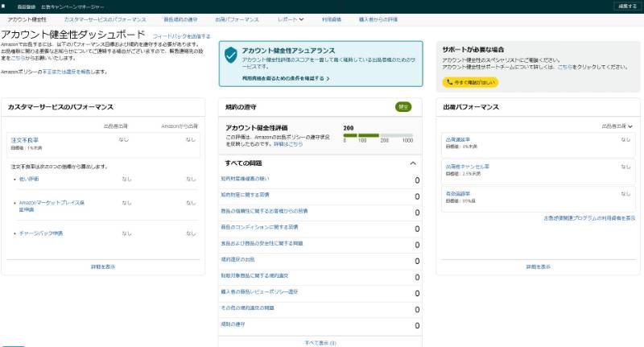Open その他の規約違反の問題 link
Image resolution: width=644 pixels, height=347 pixels.
pyautogui.click(x=247, y=308)
